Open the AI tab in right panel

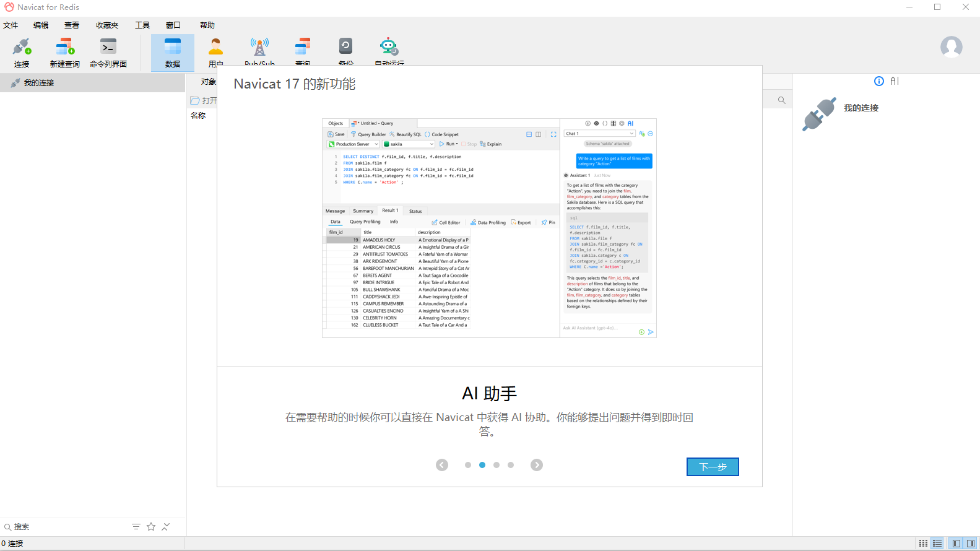click(895, 81)
